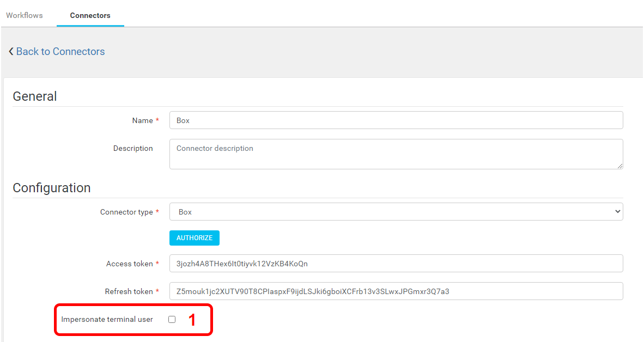Click the Access token label

point(130,264)
